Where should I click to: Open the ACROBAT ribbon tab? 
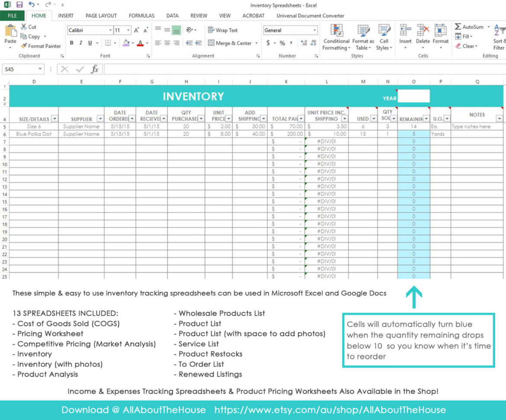point(253,16)
